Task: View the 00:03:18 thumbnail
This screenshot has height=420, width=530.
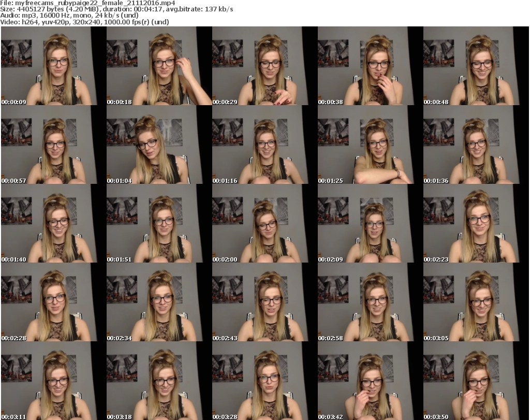Action: coord(159,381)
